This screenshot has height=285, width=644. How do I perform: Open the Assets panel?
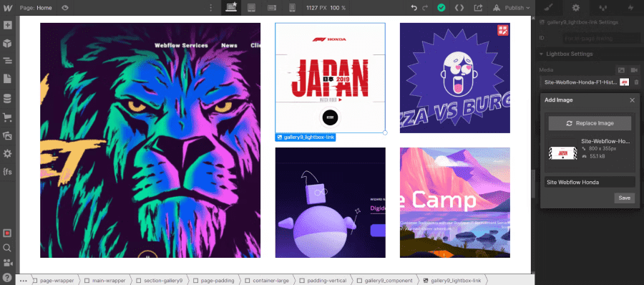7,135
